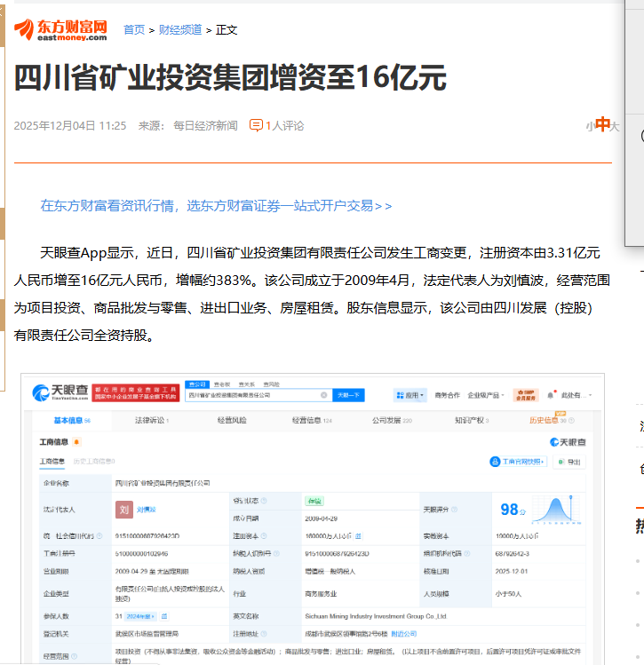Click the orange comment bubble icon
The image size is (644, 665).
click(x=256, y=125)
